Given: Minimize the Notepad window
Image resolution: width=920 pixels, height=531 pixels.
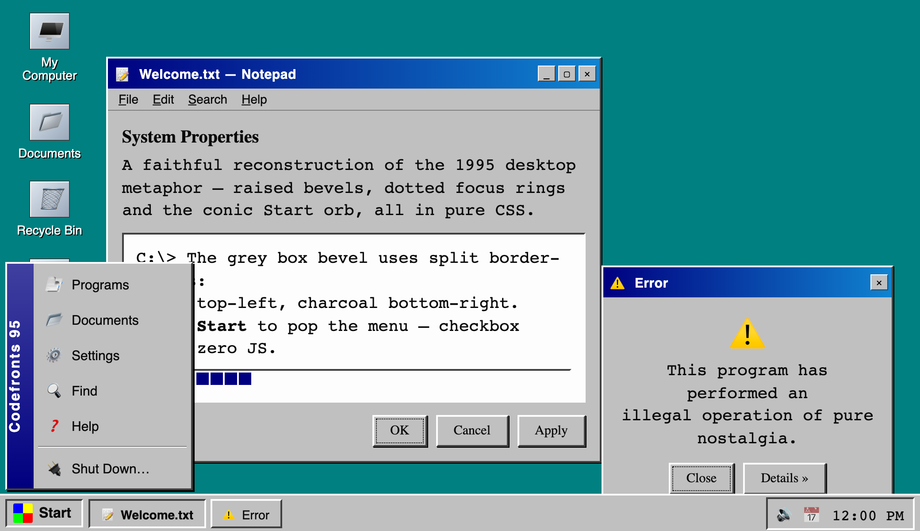Looking at the screenshot, I should tap(546, 74).
